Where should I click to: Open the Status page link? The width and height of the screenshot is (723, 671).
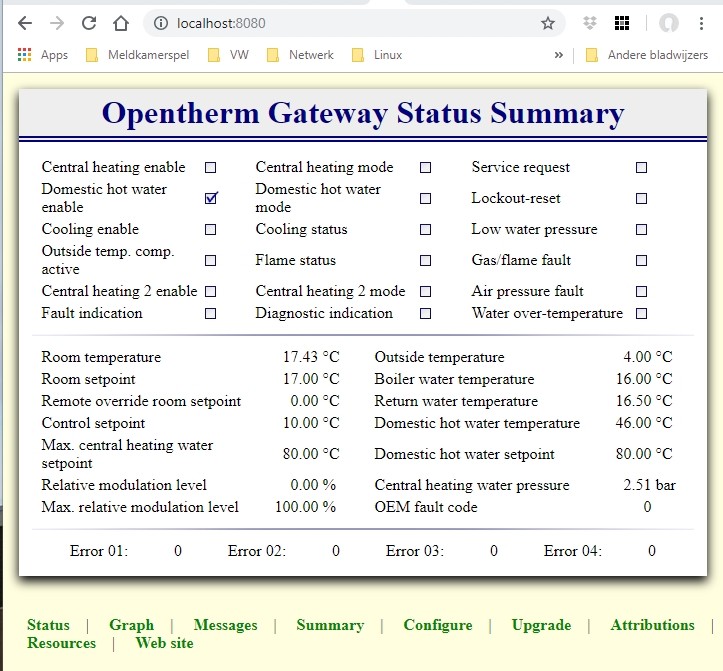coord(48,625)
